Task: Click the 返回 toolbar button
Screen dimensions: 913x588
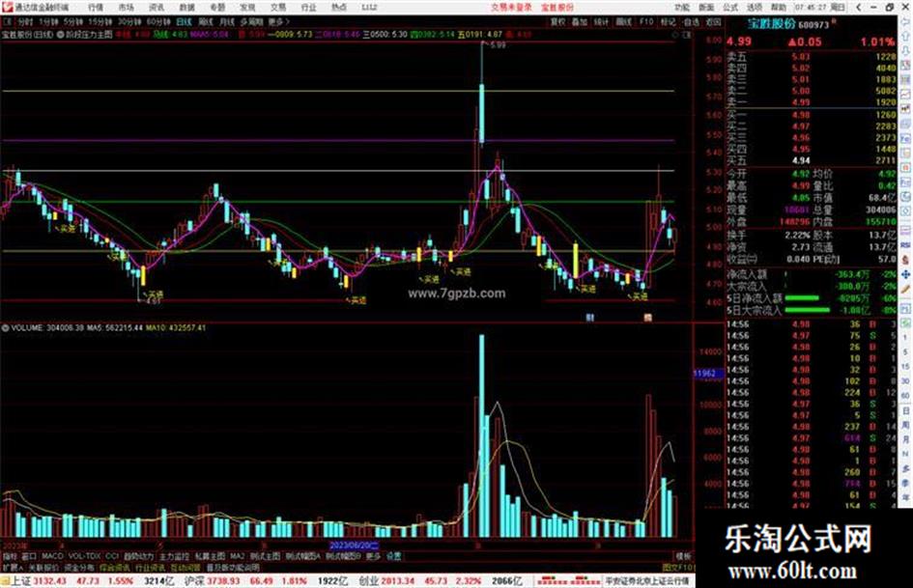Action: point(713,21)
